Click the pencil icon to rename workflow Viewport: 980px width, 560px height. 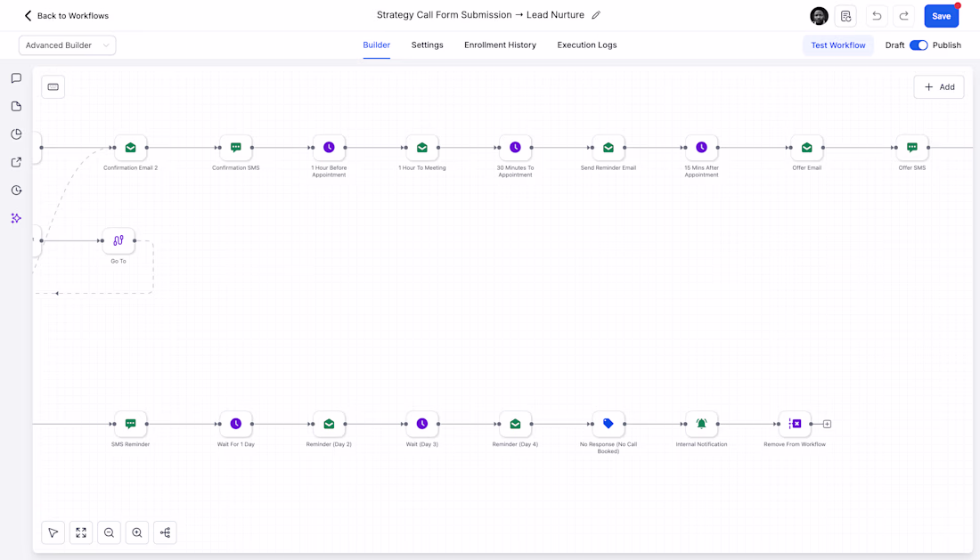click(x=596, y=15)
